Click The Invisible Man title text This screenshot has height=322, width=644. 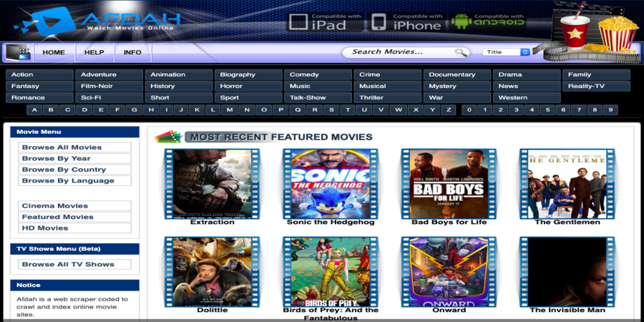(567, 310)
